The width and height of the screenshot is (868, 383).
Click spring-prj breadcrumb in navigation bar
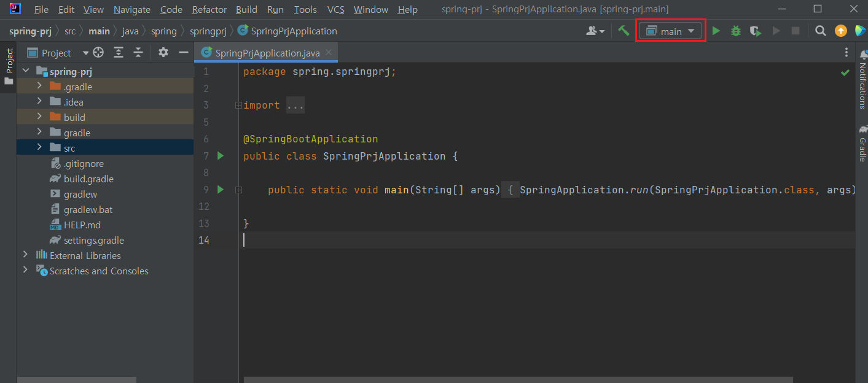click(x=30, y=31)
